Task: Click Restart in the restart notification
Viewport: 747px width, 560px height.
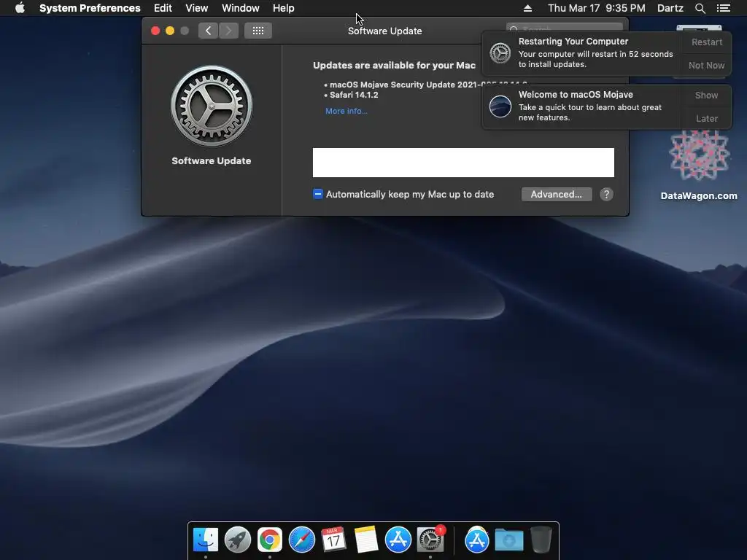Action: click(x=707, y=42)
